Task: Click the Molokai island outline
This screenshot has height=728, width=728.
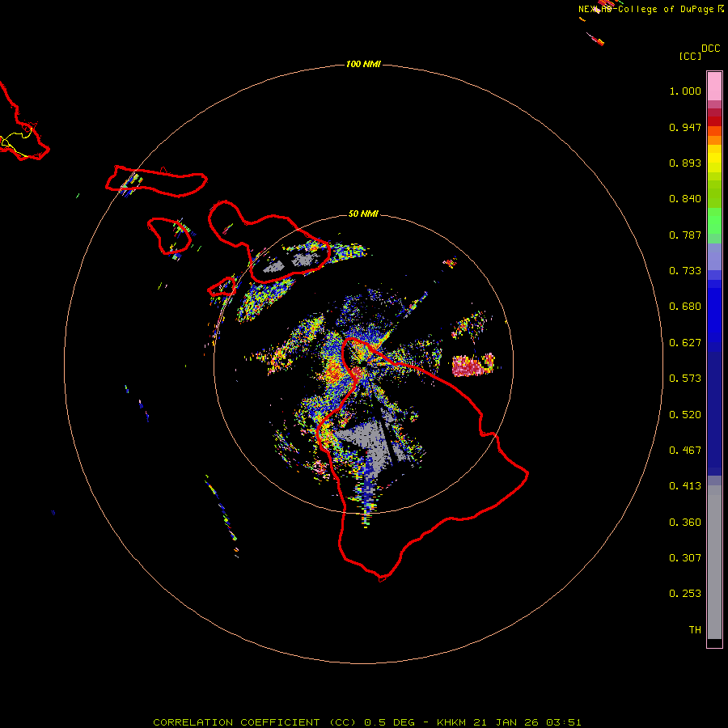Action: [156, 181]
